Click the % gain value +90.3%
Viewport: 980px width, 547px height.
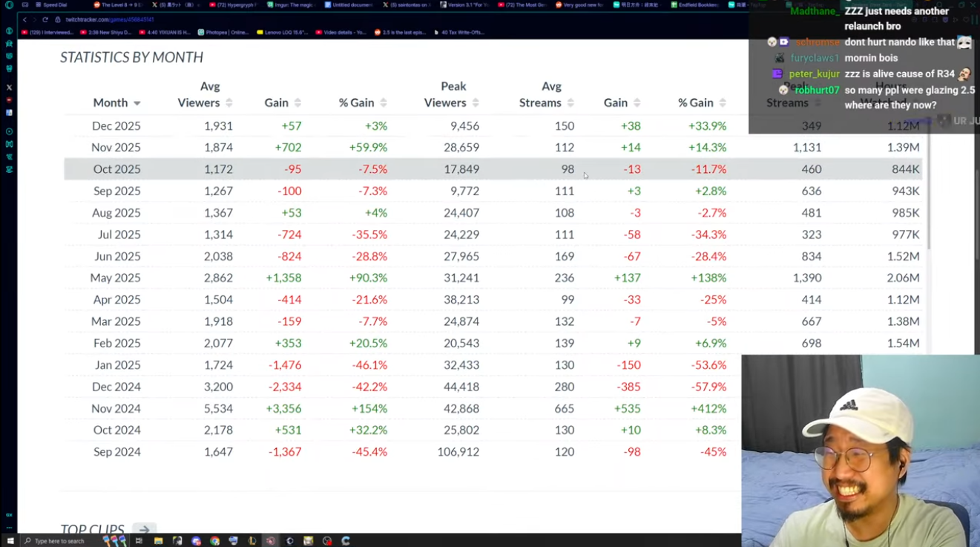click(368, 278)
